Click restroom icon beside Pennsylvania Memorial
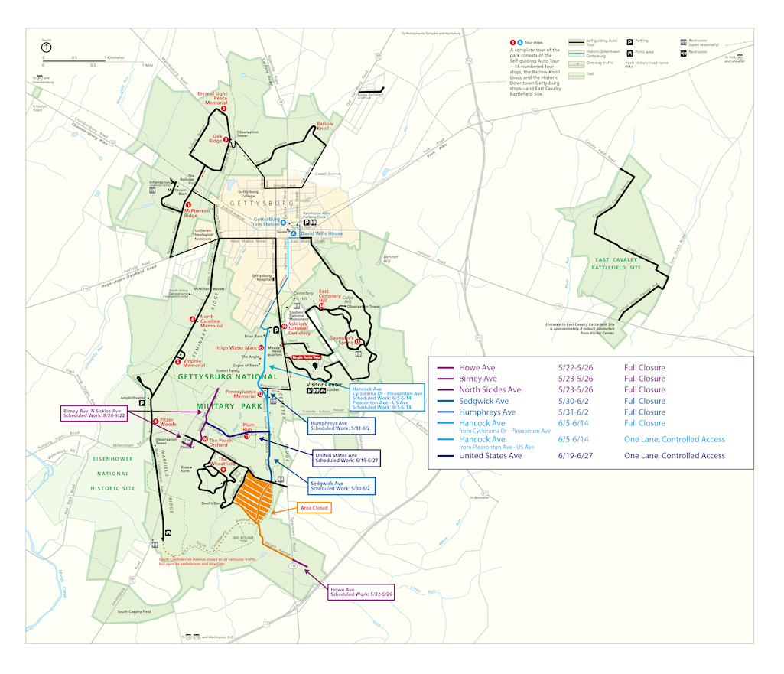The height and width of the screenshot is (674, 784). tap(273, 401)
